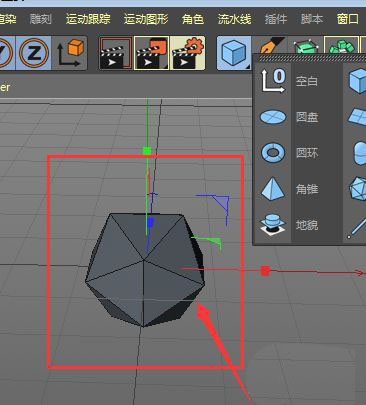Open the 流水线 menu
Screen dimensions: 366x405
[234, 19]
